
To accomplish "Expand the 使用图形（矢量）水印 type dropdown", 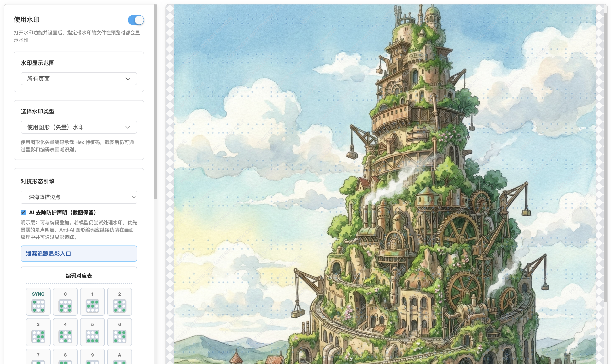I will 79,127.
